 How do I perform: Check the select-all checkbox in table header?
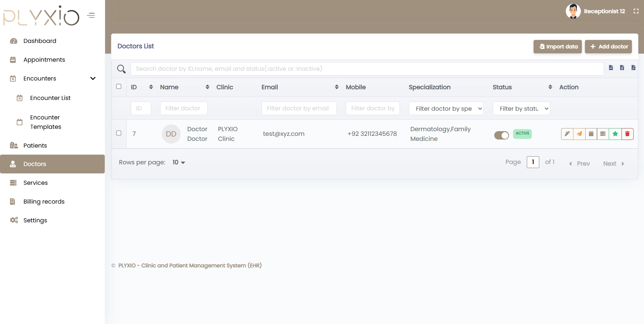click(x=119, y=87)
